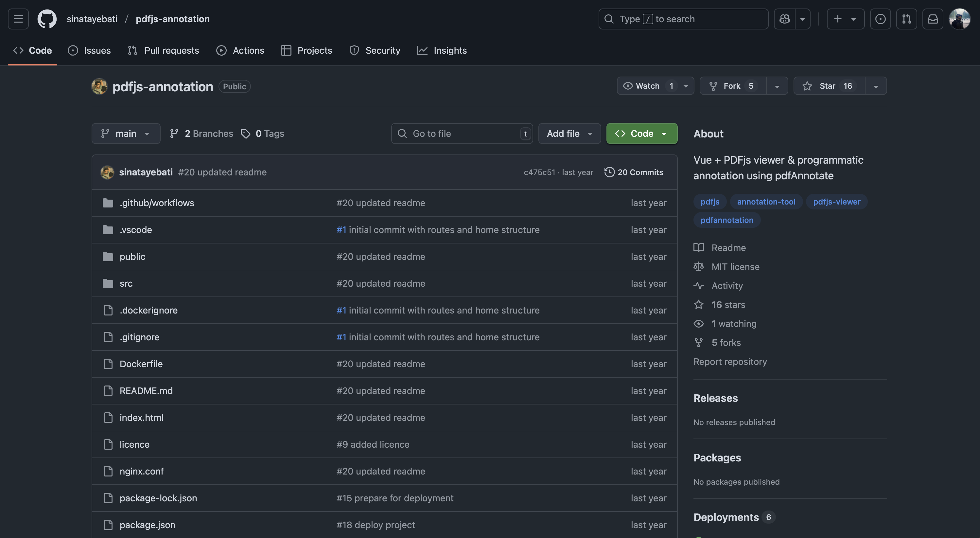The width and height of the screenshot is (980, 538).
Task: Switch to the Security tab
Action: click(x=375, y=50)
